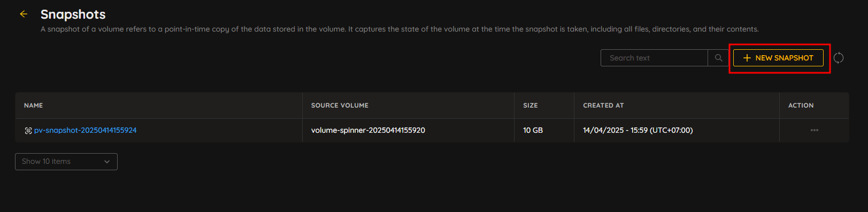Click the Snapshots page title
868x212 pixels.
(73, 14)
